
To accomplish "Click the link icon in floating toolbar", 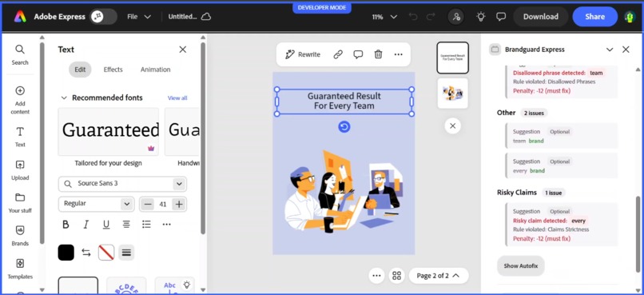I will (338, 54).
